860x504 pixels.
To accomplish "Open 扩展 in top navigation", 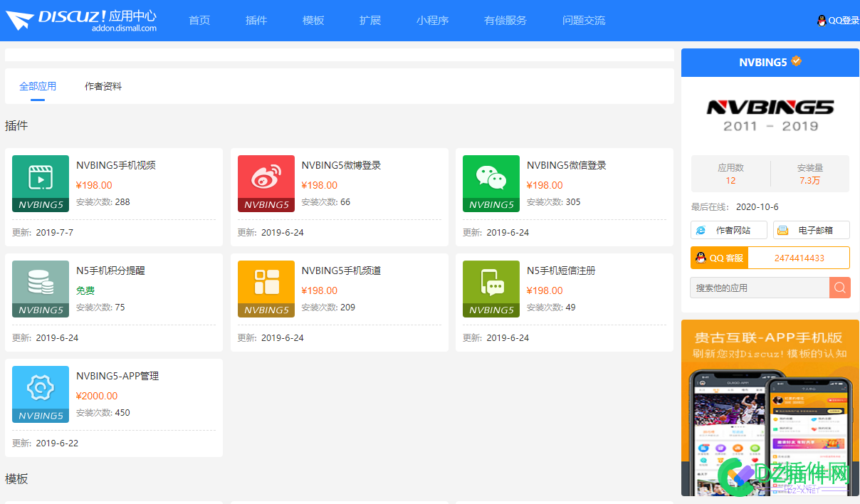I will tap(370, 21).
